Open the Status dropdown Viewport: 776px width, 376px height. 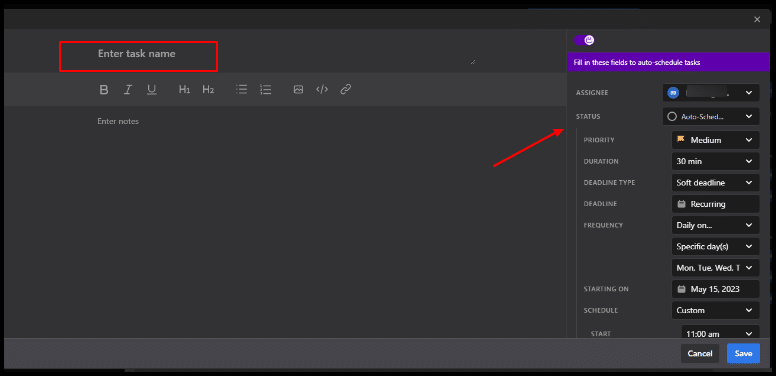711,117
